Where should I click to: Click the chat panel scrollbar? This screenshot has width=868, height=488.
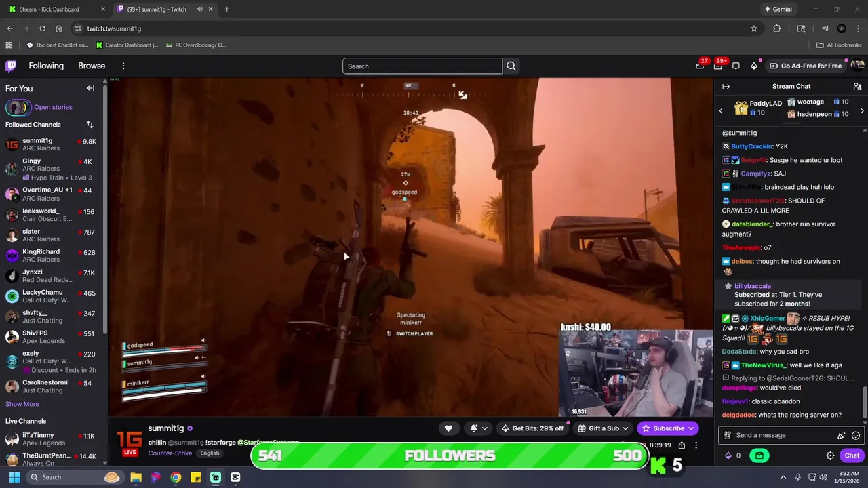pos(865,401)
